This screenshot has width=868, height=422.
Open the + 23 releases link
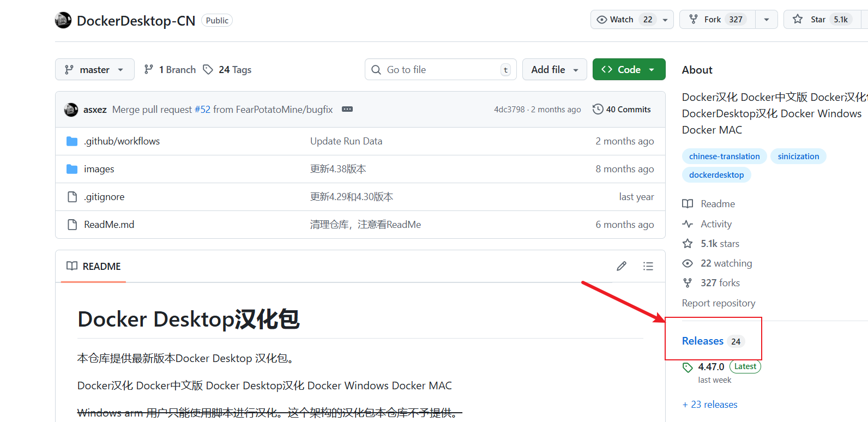pos(710,405)
